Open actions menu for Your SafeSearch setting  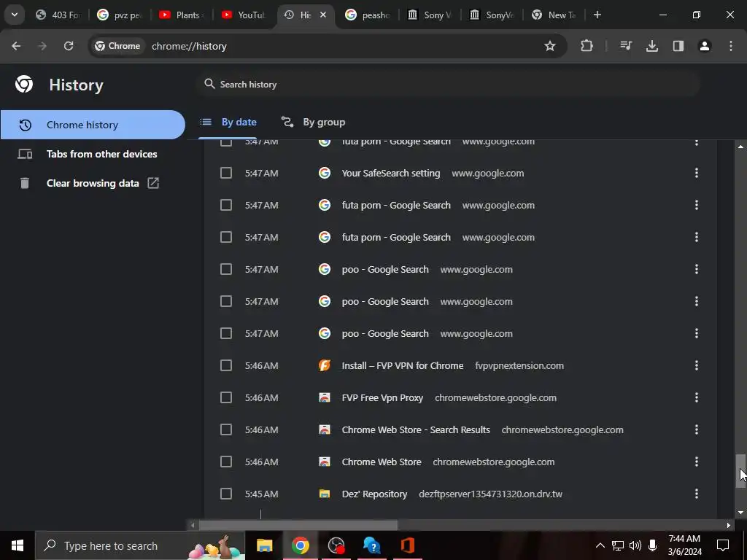[x=697, y=173]
